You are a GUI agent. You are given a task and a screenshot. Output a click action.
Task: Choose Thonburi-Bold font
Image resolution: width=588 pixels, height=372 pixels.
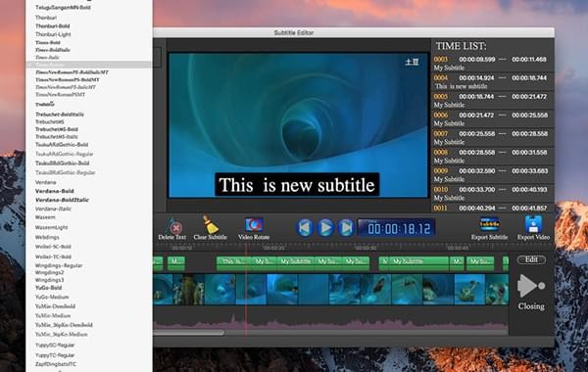click(53, 25)
